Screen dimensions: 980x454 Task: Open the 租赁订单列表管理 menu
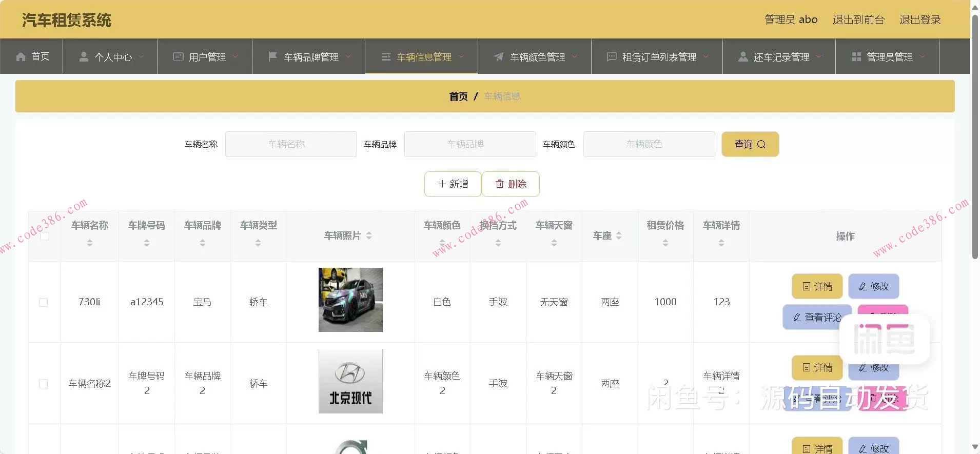tap(657, 56)
